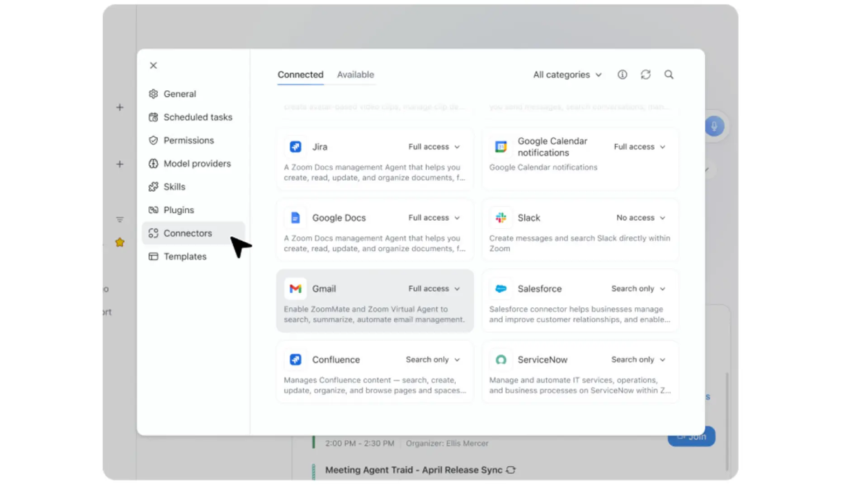Change Google Calendar notifications access dropdown

640,147
